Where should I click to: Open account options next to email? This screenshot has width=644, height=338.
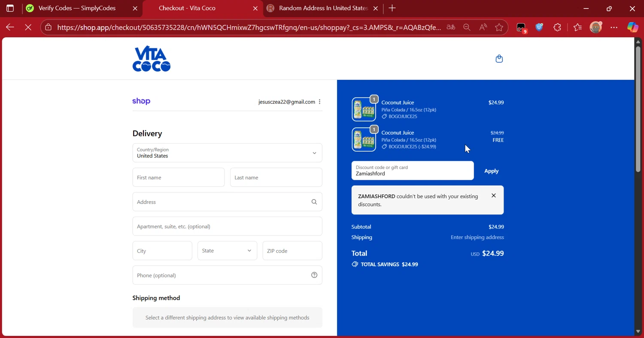pyautogui.click(x=319, y=102)
